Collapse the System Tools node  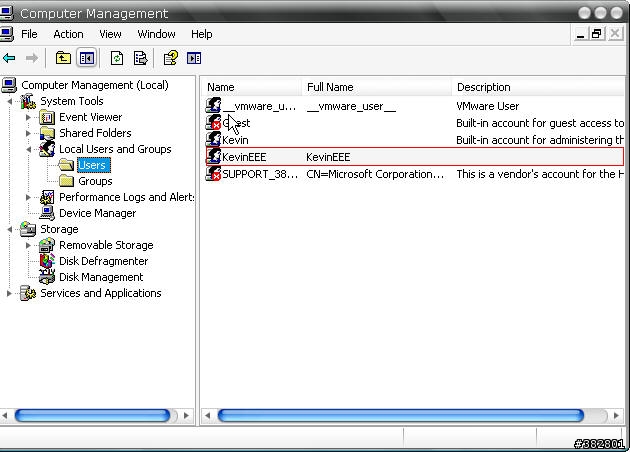click(x=10, y=101)
